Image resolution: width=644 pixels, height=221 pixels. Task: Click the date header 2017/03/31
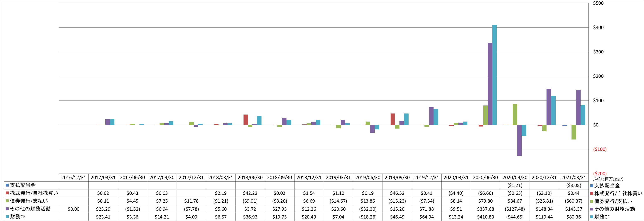(x=103, y=177)
